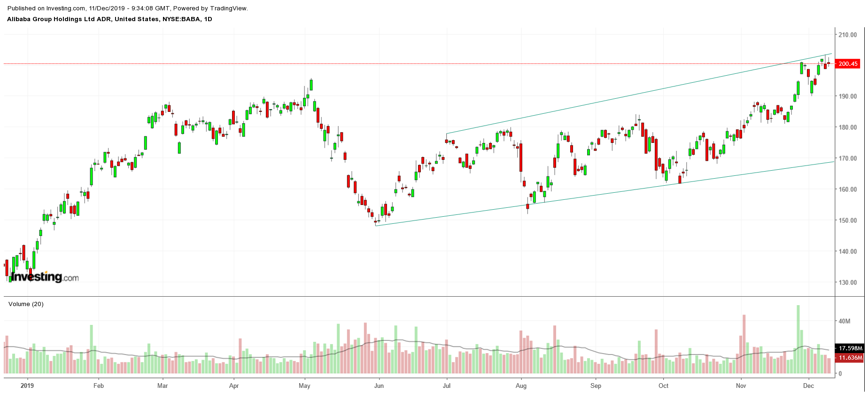Click the tallest volume bar in late November

tap(798, 339)
